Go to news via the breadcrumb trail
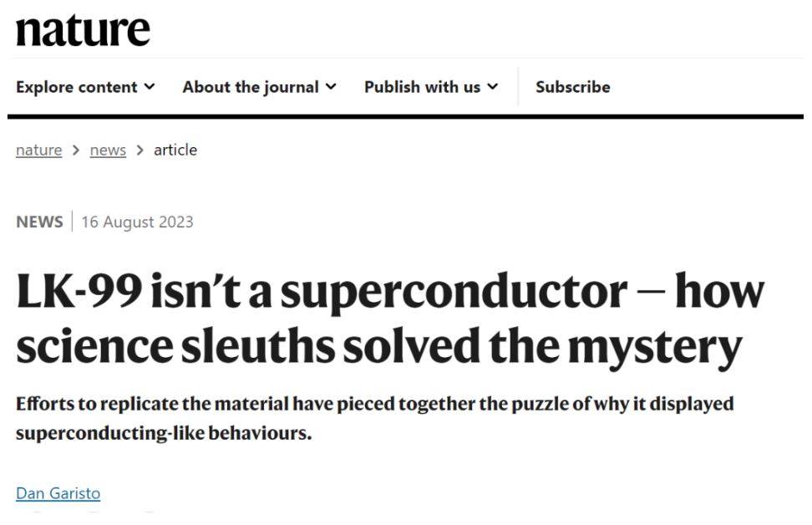This screenshot has height=525, width=812. pos(107,150)
